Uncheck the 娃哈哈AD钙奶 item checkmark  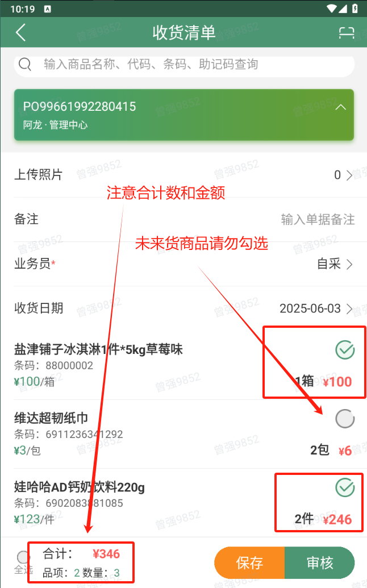(345, 487)
